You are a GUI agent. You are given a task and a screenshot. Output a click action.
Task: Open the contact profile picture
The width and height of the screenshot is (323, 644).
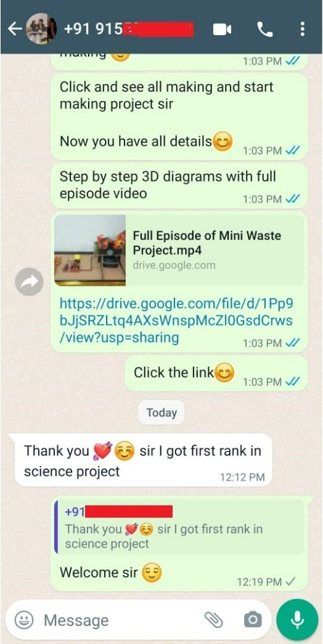pos(41,29)
